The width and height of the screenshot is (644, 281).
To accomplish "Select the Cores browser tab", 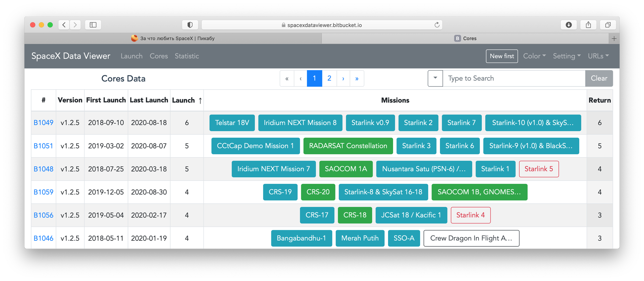I will pyautogui.click(x=465, y=38).
